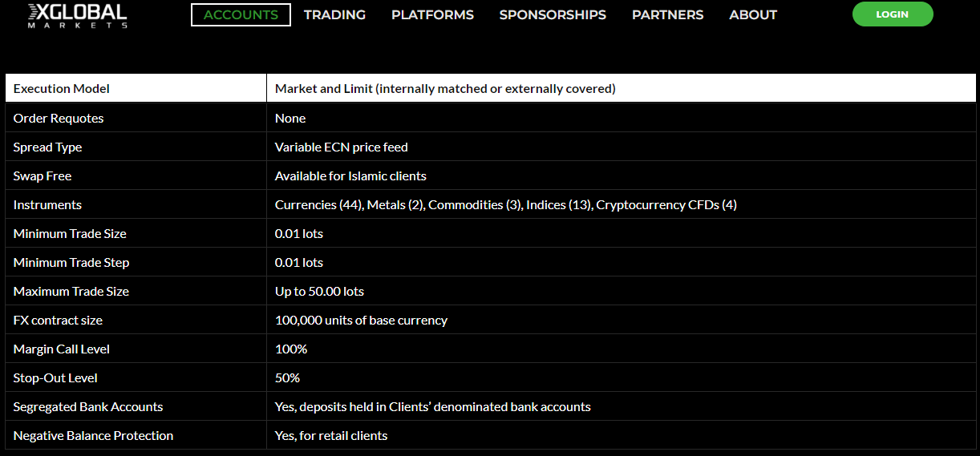Open the ACCOUNTS menu
This screenshot has height=456, width=980.
[x=241, y=14]
